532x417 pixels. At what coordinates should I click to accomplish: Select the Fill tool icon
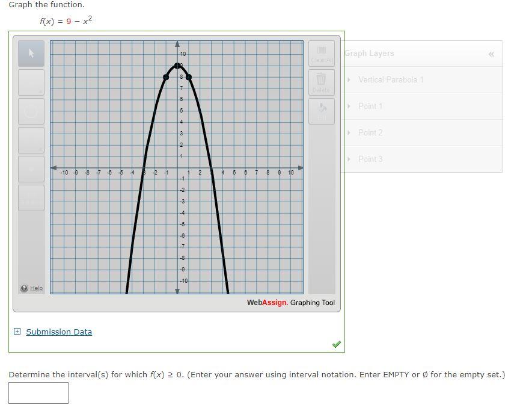pyautogui.click(x=321, y=111)
